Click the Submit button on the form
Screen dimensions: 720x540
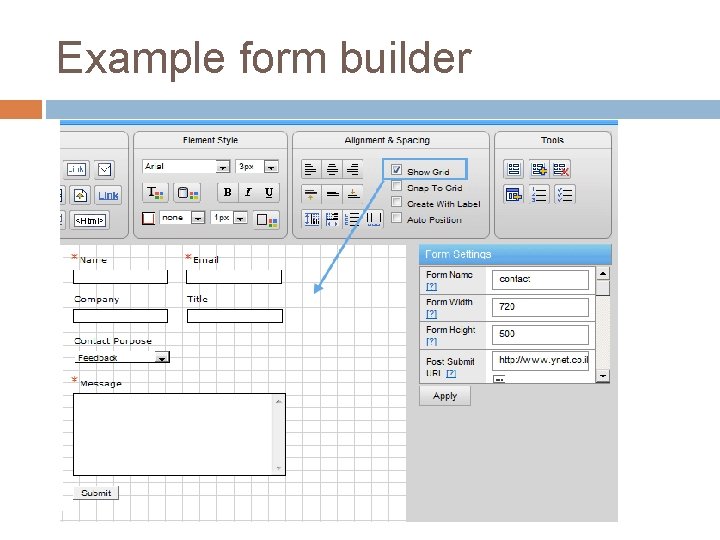(x=96, y=493)
